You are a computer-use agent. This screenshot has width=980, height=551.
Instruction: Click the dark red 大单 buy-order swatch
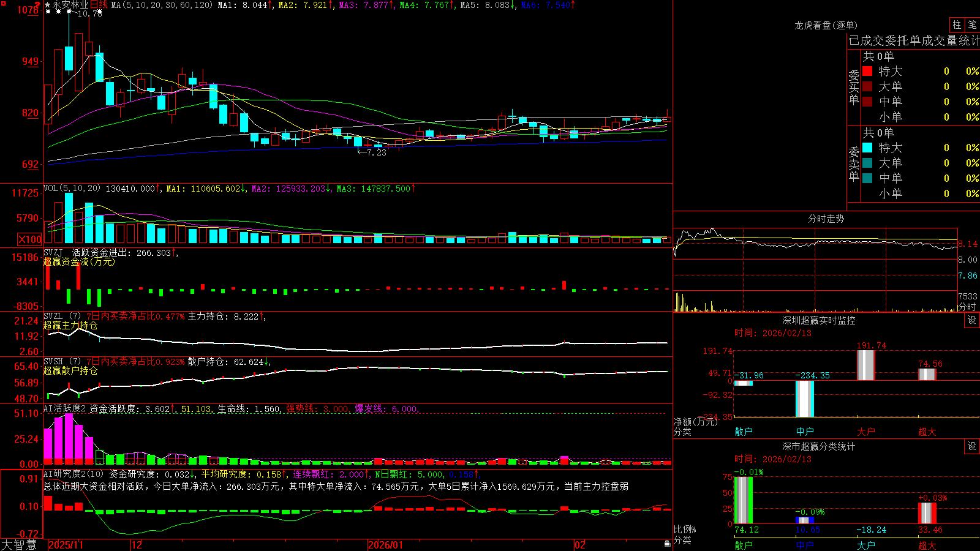[867, 86]
